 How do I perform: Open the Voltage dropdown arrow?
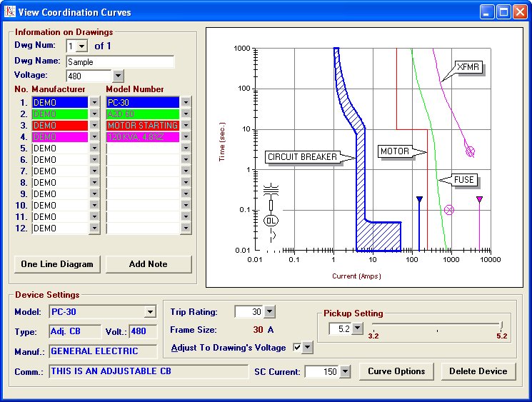tap(118, 76)
